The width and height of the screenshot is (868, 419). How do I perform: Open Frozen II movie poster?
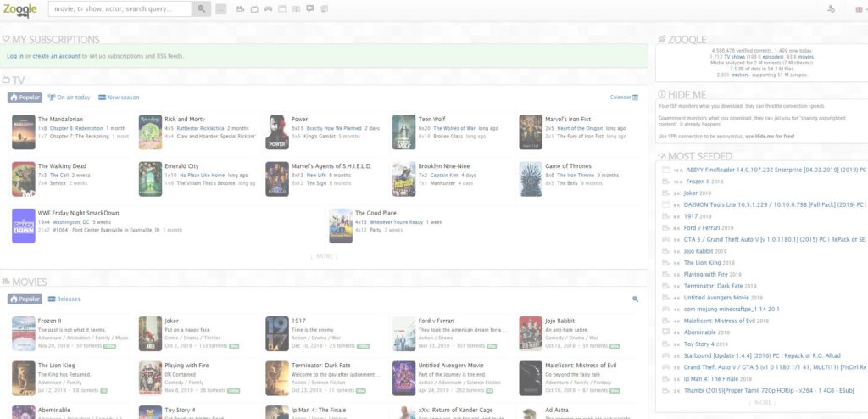tap(24, 333)
